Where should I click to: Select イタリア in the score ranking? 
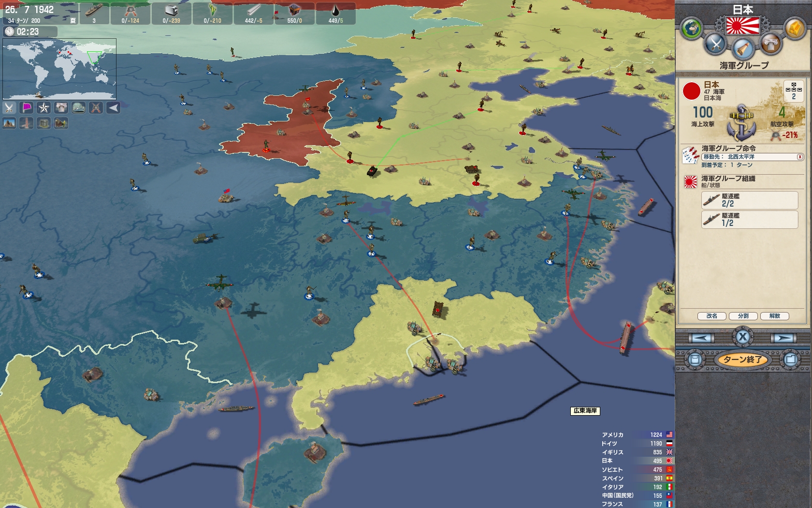point(637,487)
